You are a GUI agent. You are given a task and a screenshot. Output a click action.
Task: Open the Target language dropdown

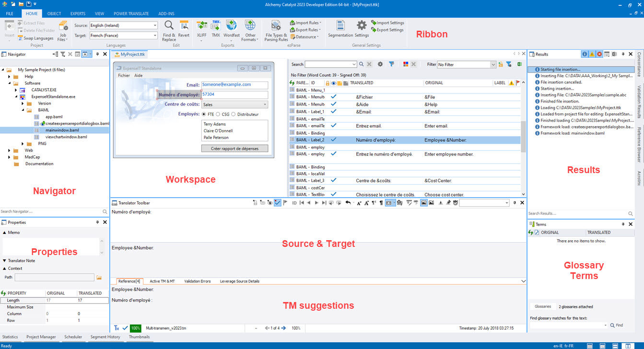click(x=154, y=35)
